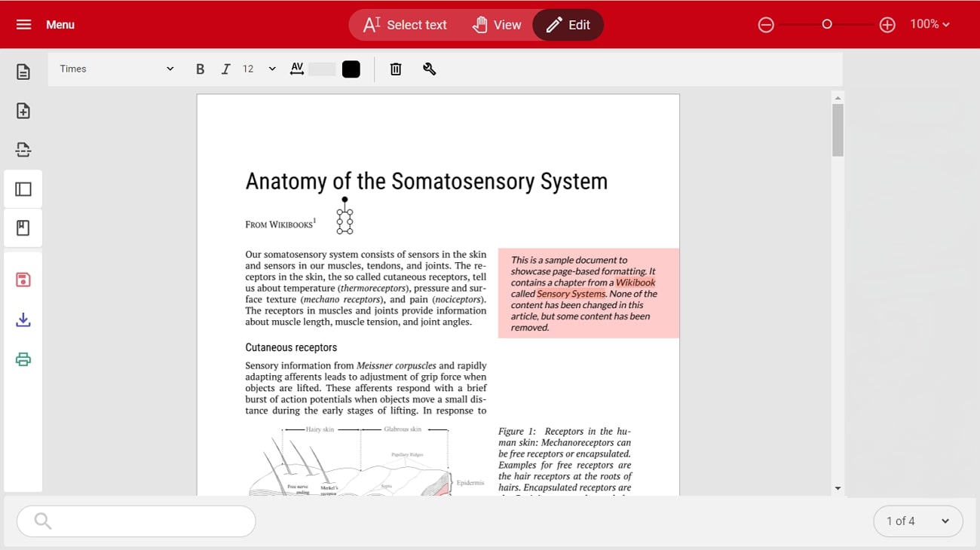Open the 100% zoom dropdown
The width and height of the screenshot is (980, 550).
click(x=929, y=24)
